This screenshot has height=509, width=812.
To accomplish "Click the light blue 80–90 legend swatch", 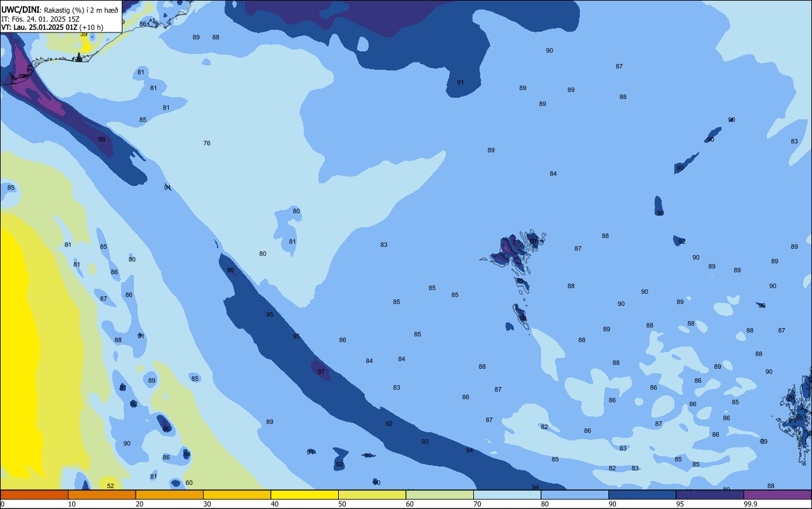I will pos(575,494).
